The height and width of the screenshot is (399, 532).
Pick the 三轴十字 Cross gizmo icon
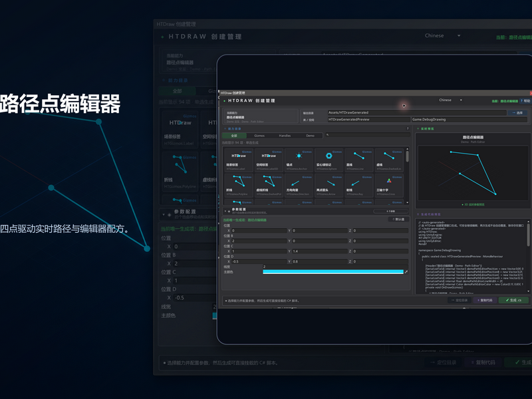(389, 186)
